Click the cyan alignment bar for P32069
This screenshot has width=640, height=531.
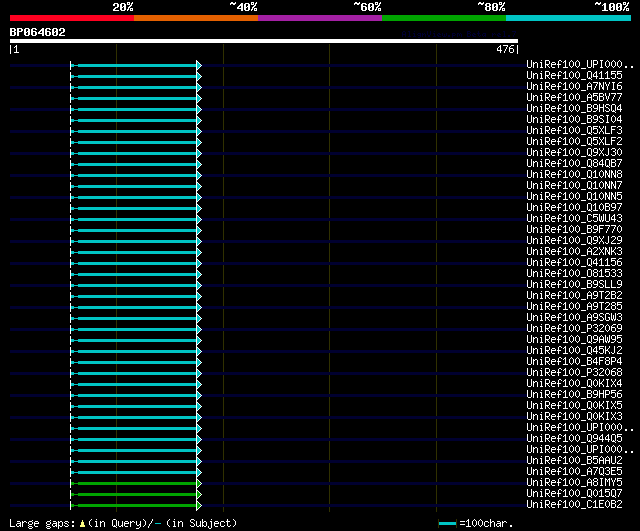pyautogui.click(x=136, y=330)
